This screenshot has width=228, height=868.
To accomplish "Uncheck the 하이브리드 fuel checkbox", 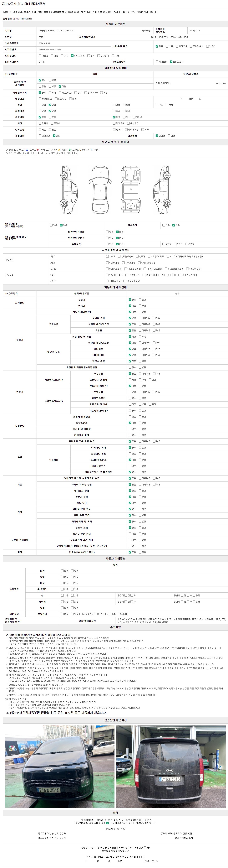I will pyautogui.click(x=72, y=56).
